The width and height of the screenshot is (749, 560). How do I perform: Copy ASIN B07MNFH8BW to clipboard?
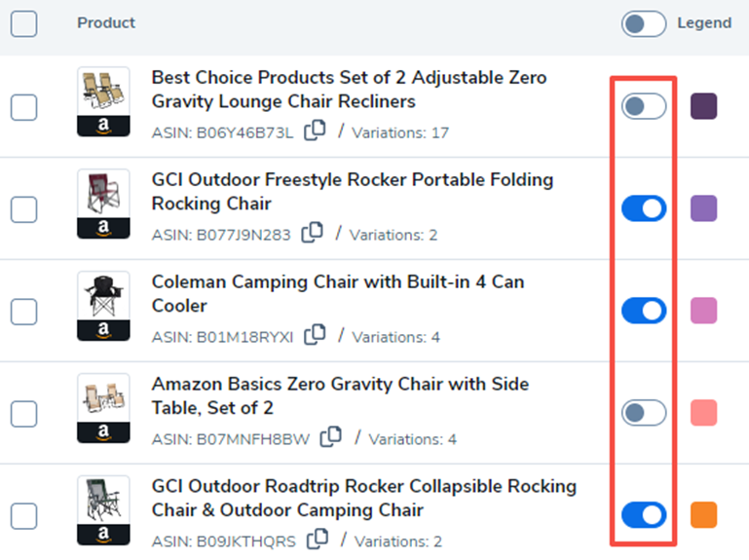pos(330,436)
